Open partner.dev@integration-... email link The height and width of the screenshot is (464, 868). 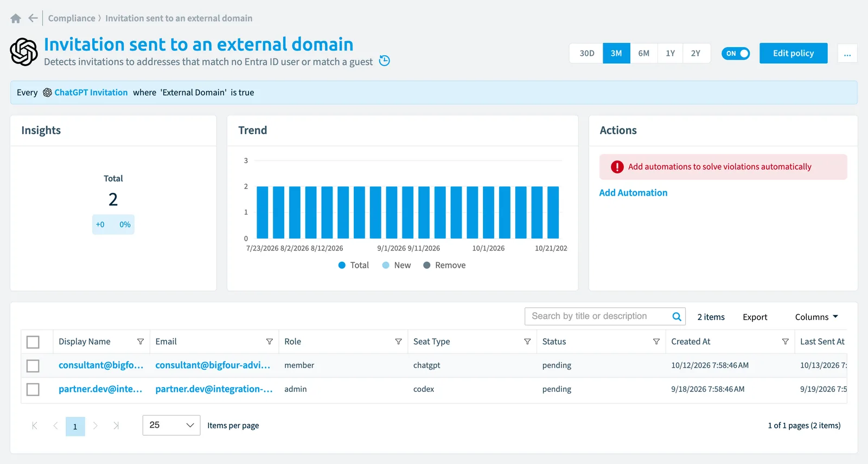214,389
